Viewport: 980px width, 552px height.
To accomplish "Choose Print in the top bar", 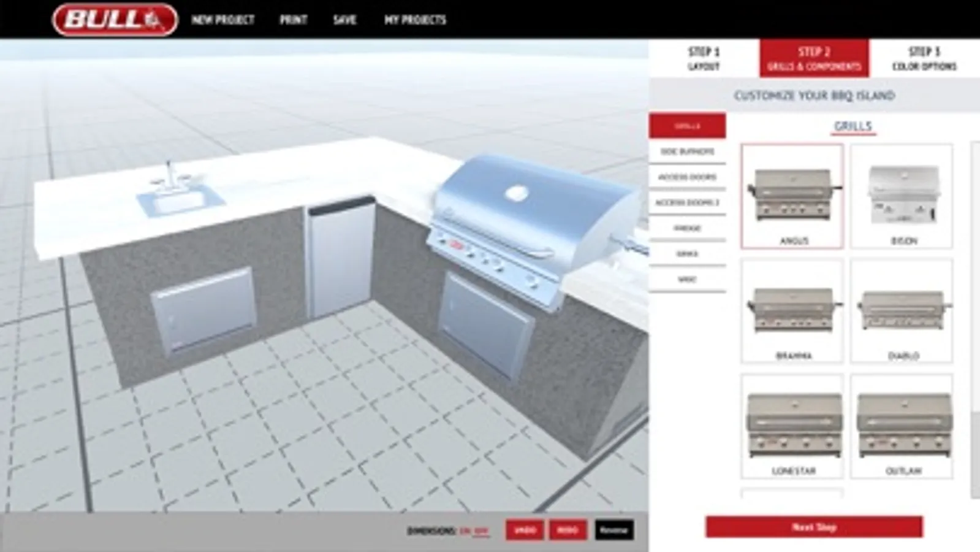I will [x=294, y=20].
